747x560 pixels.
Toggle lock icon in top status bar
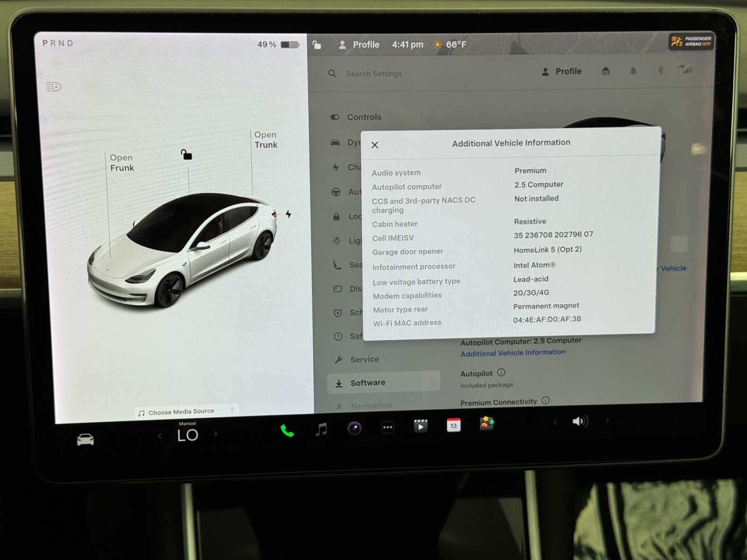click(317, 45)
